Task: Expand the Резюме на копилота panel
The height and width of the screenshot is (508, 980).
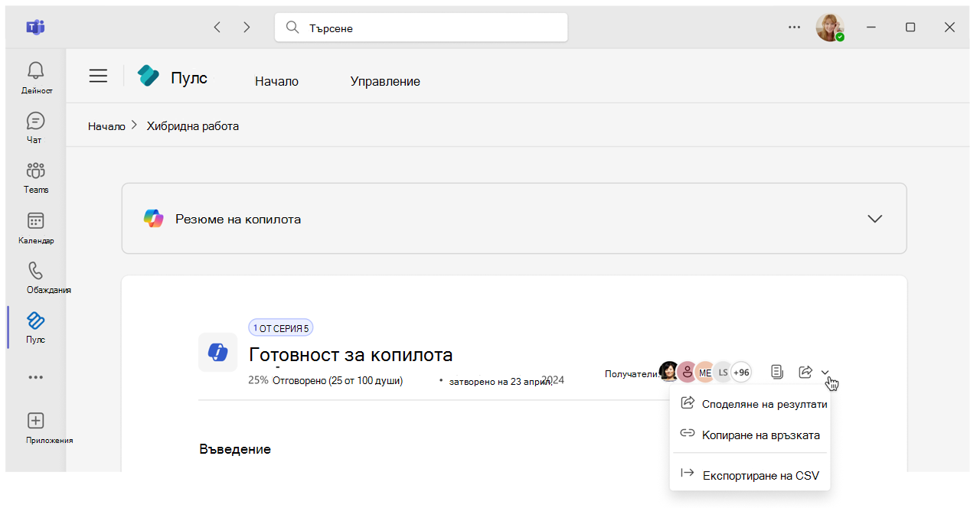Action: (x=874, y=219)
